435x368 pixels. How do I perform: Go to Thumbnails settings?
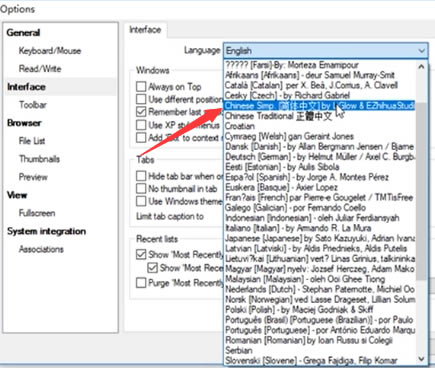39,159
